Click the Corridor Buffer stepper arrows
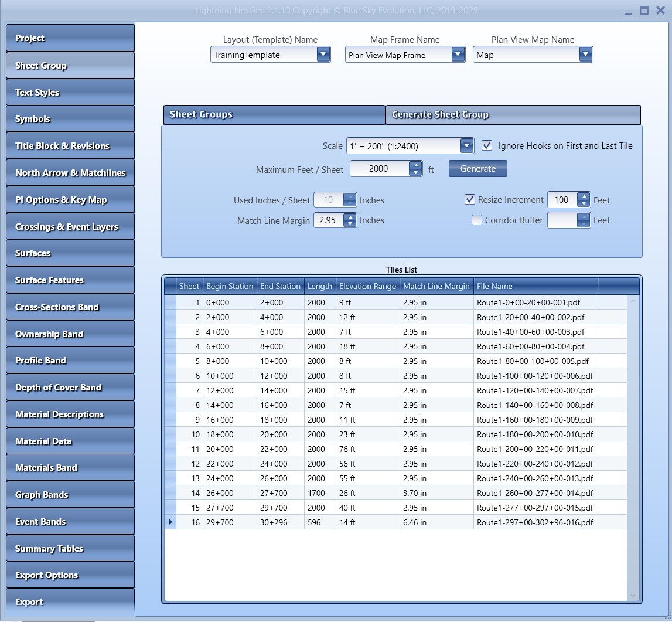Viewport: 672px width, 622px height. pyautogui.click(x=584, y=220)
